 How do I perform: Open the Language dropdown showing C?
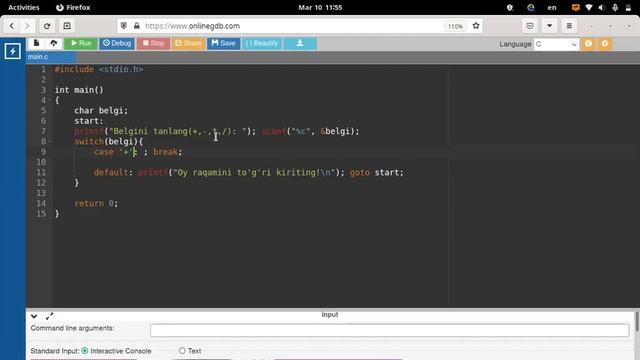(557, 44)
